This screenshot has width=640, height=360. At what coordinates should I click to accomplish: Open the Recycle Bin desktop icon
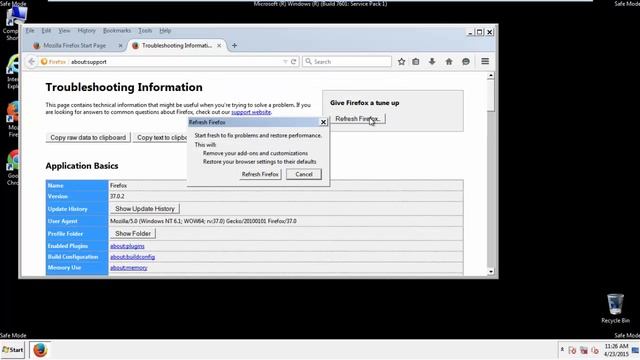[615, 308]
